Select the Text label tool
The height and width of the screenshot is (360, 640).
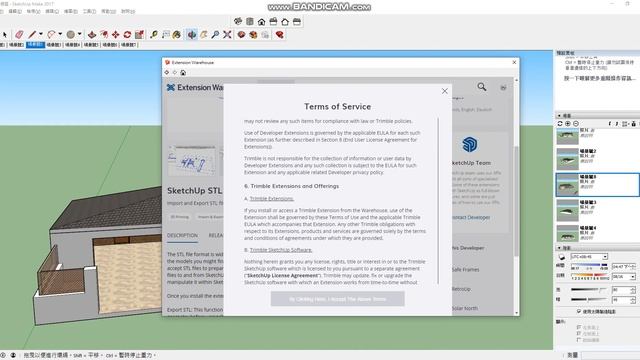(x=166, y=35)
